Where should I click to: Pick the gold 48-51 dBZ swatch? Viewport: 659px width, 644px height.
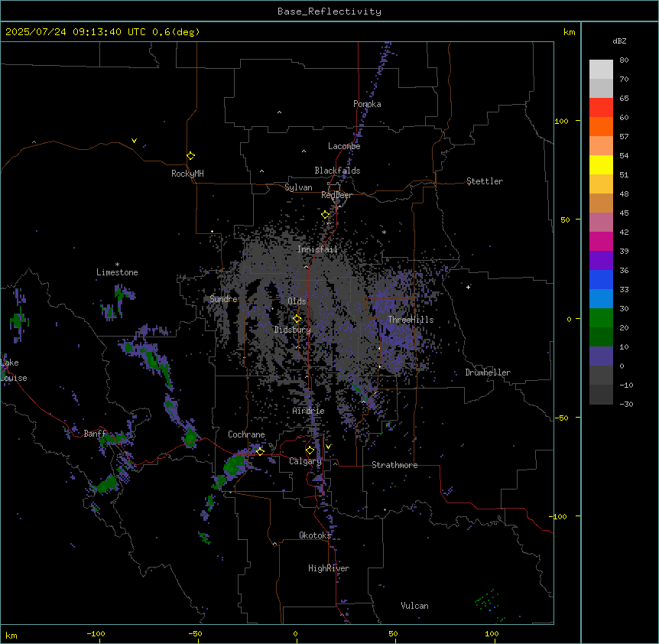601,184
